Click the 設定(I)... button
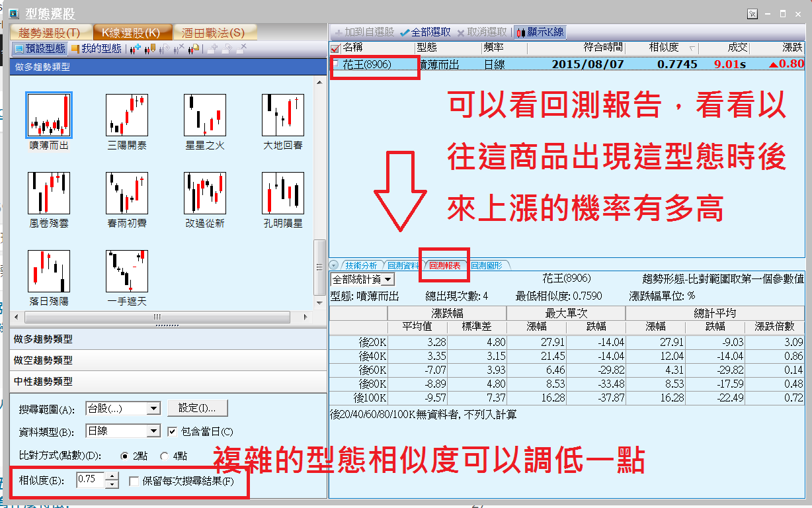Screen dimensions: 812x508 [198, 408]
